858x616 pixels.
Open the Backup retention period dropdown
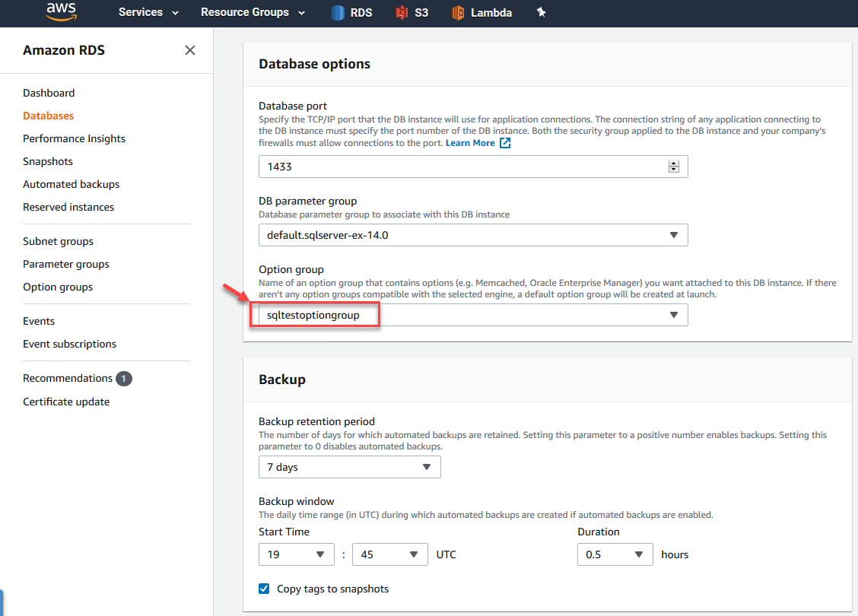[350, 467]
